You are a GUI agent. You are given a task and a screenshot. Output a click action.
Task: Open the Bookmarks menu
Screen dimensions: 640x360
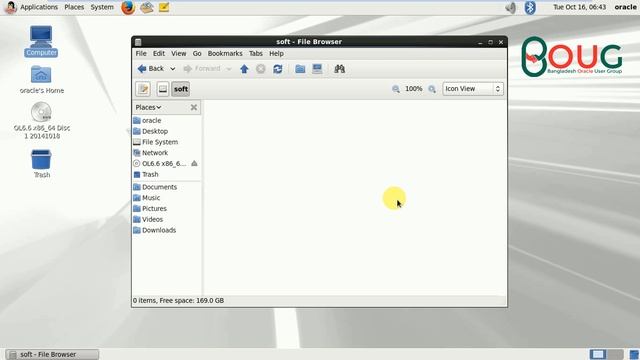tap(225, 53)
